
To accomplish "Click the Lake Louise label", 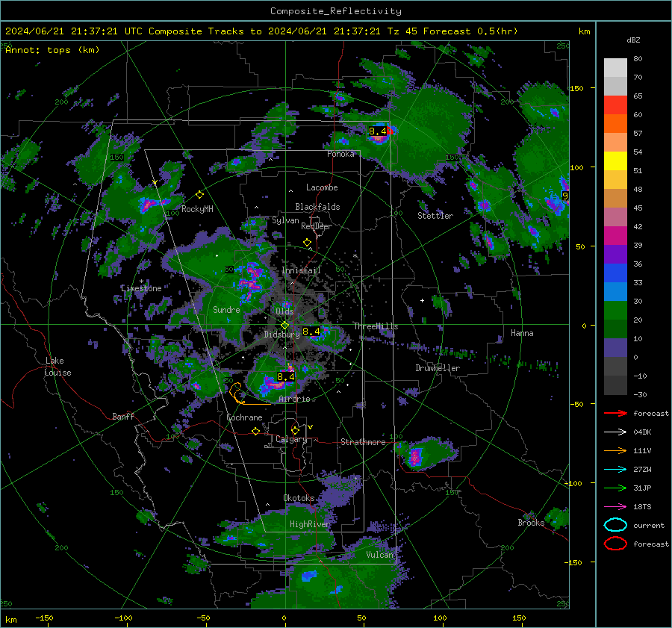I will [x=57, y=367].
